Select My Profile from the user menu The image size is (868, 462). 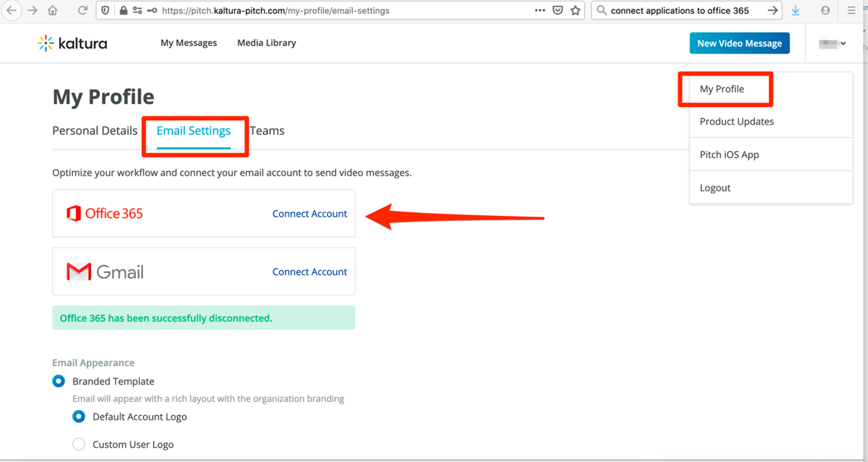722,89
